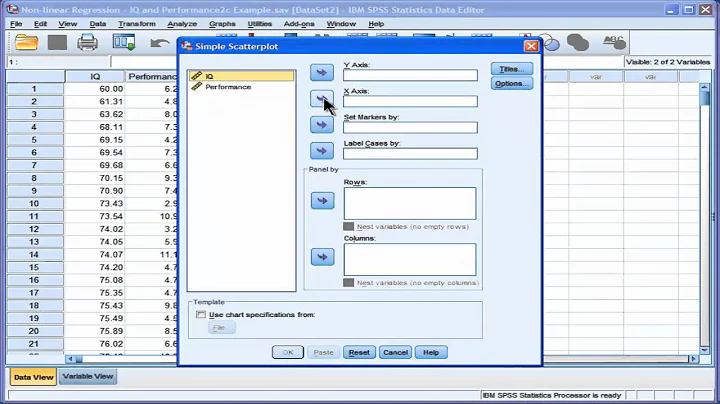Click the Print toolbar icon
The width and height of the screenshot is (720, 404).
tap(87, 43)
